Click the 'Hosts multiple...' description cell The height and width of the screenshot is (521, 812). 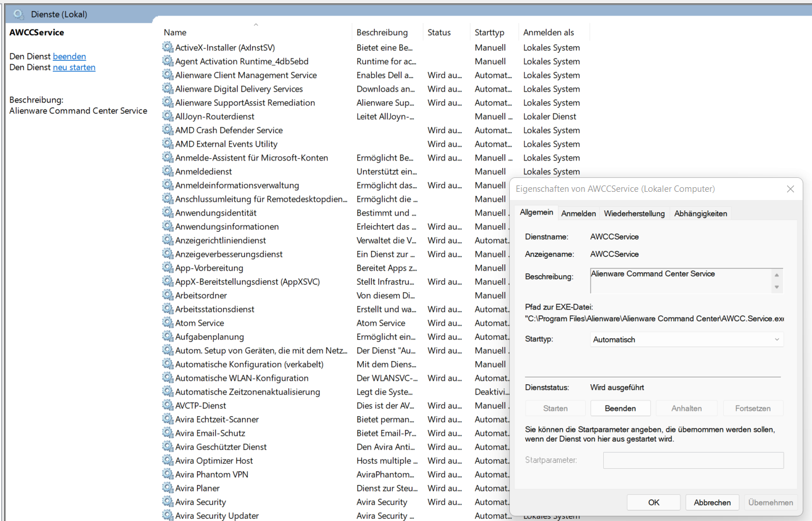pyautogui.click(x=387, y=461)
